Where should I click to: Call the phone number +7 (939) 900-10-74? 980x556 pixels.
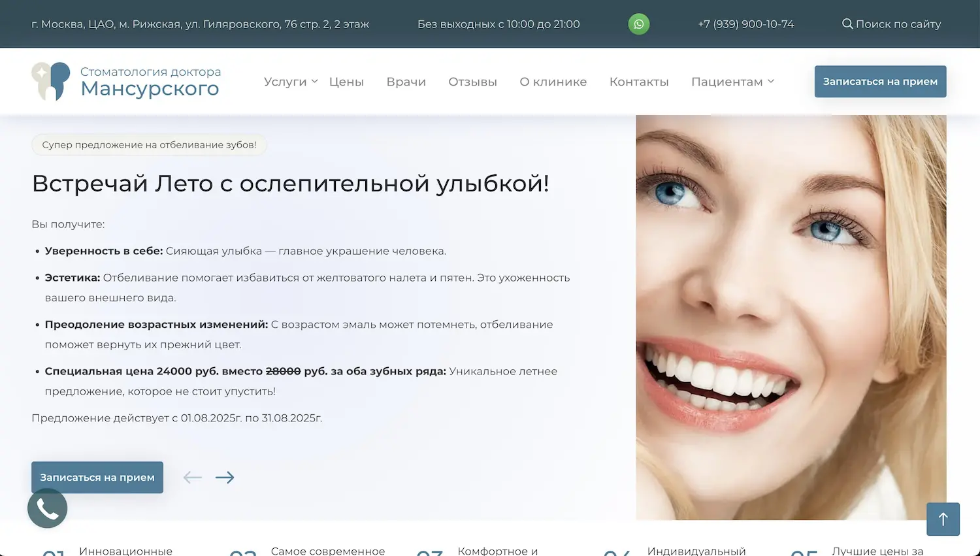tap(745, 24)
